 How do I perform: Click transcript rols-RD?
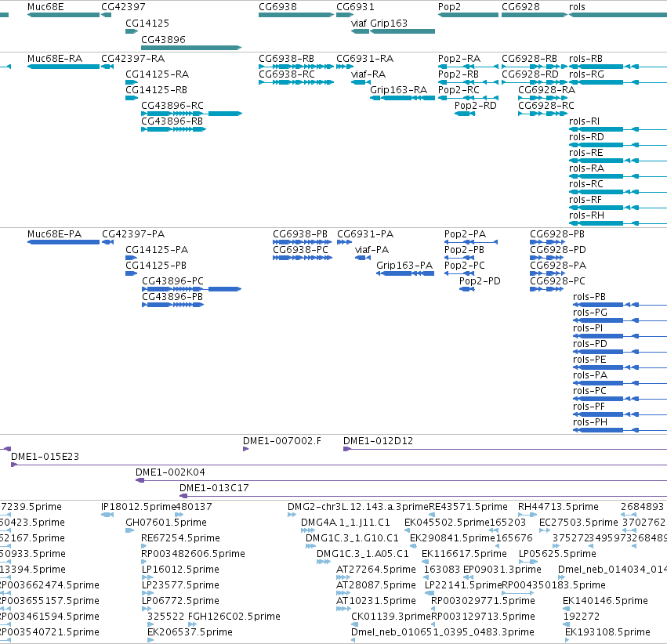coord(586,137)
